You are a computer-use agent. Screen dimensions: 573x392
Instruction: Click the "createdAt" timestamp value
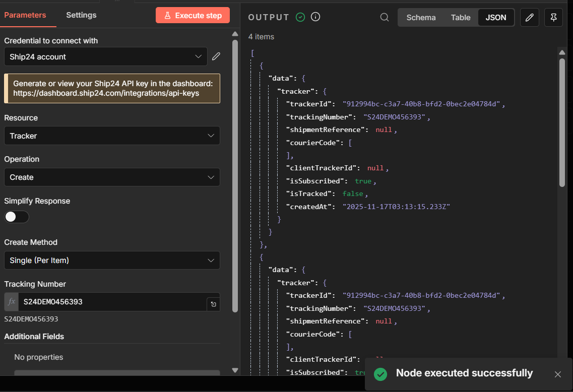[x=396, y=207]
